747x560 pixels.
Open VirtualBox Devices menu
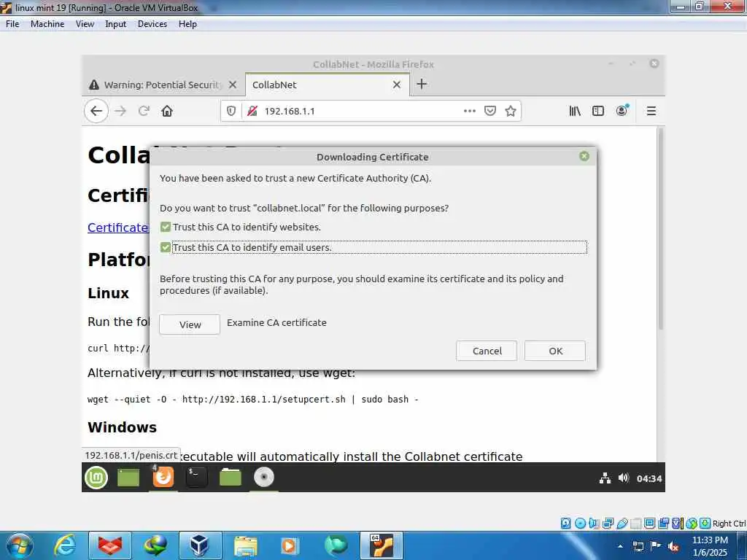click(152, 24)
